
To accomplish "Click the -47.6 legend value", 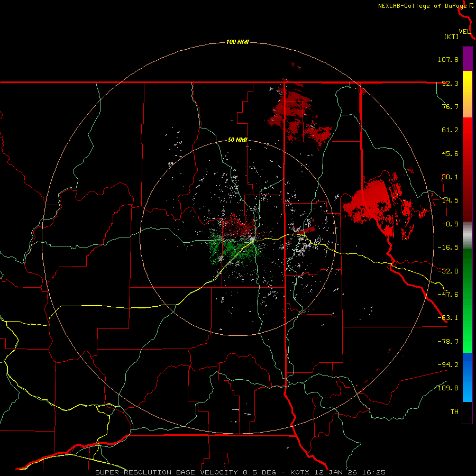I will pos(448,295).
